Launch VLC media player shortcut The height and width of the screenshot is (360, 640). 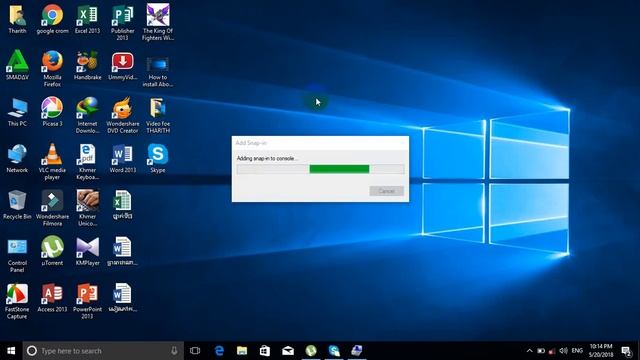click(x=52, y=162)
